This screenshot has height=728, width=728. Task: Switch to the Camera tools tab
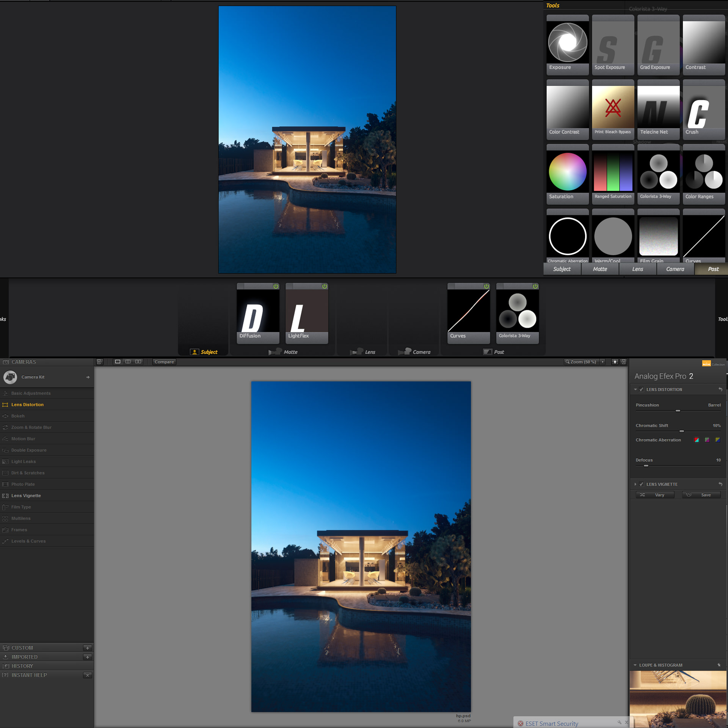coord(675,269)
